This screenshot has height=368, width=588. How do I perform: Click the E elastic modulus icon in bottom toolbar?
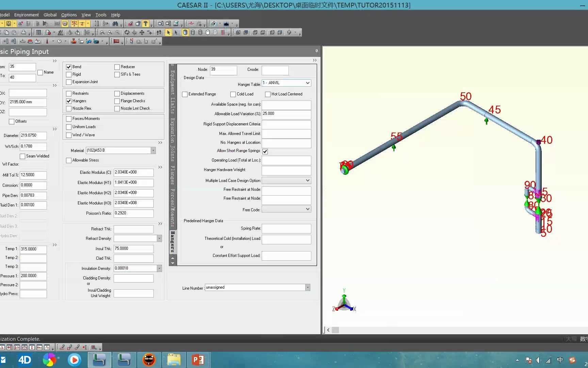pos(32,348)
